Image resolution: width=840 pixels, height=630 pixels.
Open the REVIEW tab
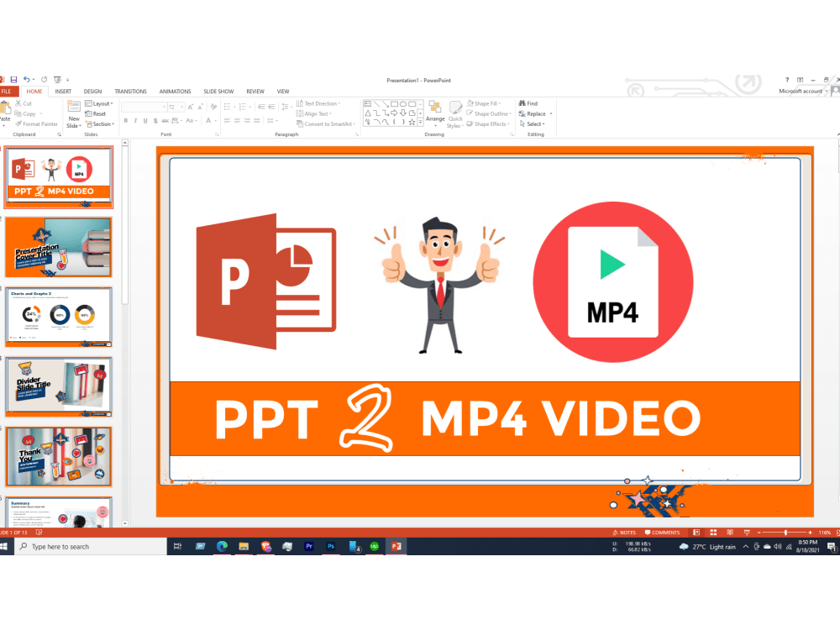pos(255,92)
